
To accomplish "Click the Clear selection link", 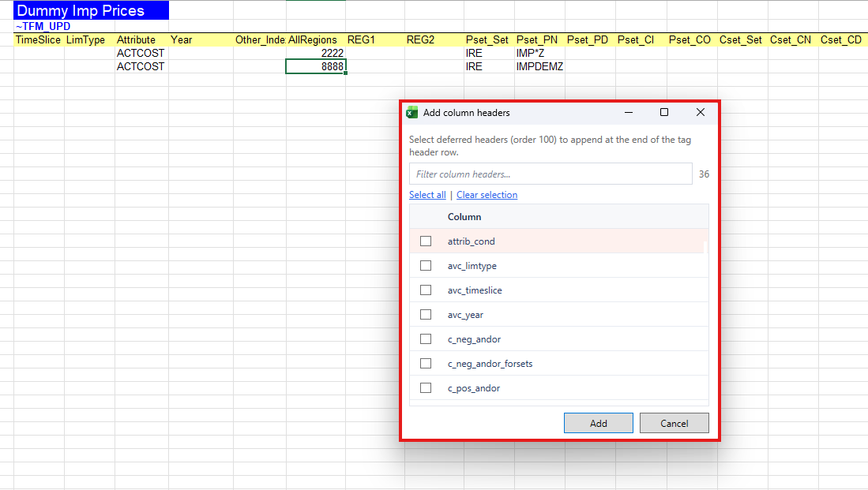I will 487,195.
